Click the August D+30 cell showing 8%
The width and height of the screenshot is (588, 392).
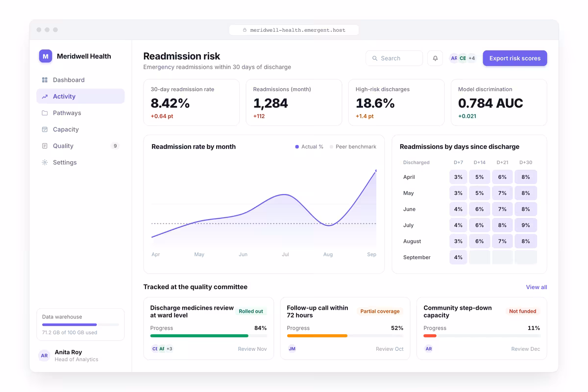(x=526, y=241)
